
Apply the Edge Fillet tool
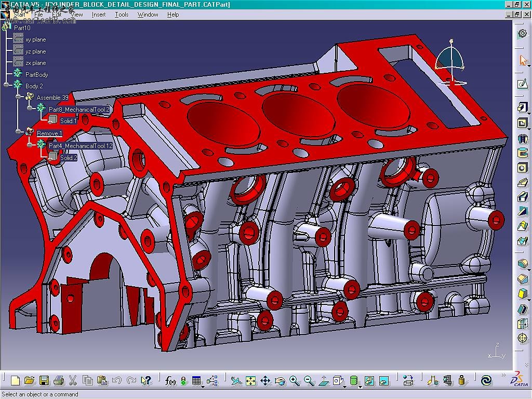[523, 263]
